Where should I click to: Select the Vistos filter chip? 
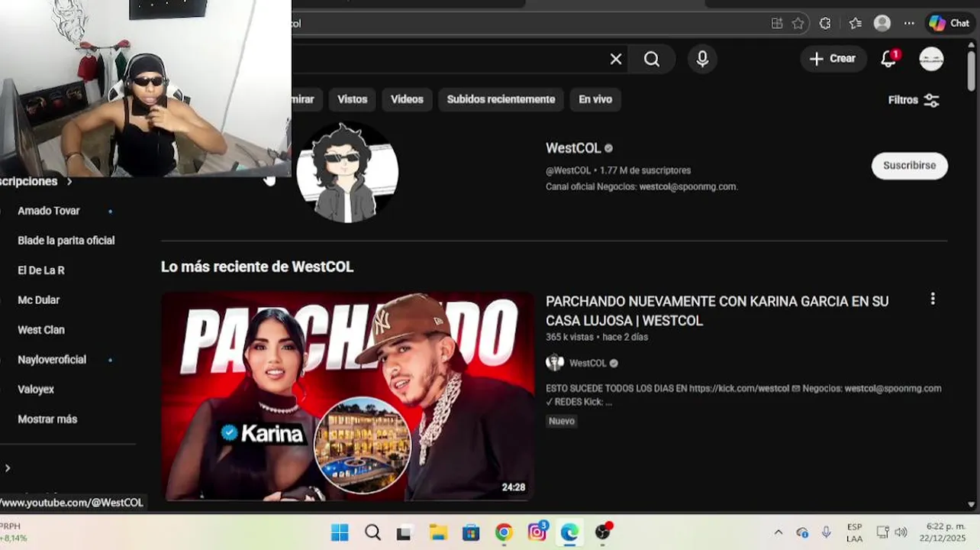coord(353,99)
